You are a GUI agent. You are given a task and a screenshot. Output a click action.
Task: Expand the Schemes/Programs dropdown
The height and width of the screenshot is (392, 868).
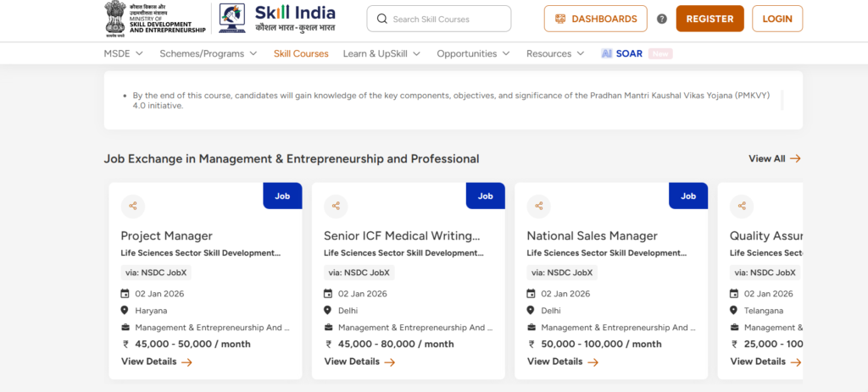[x=208, y=53]
